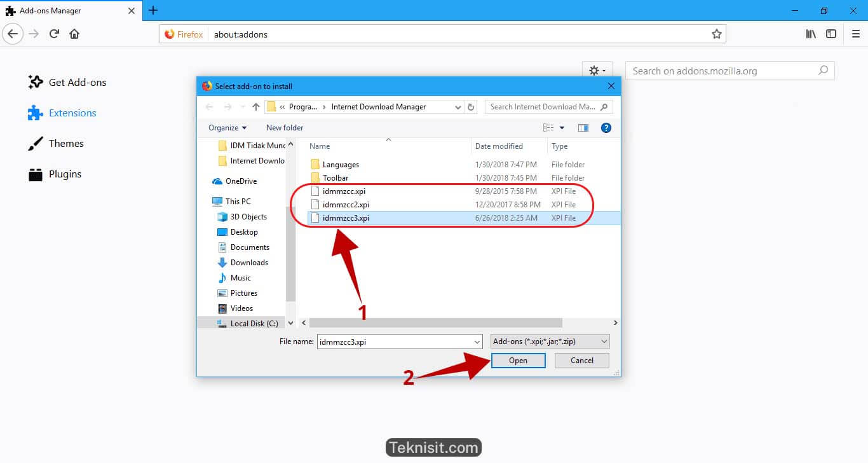
Task: Open Firefox hamburger menu
Action: tap(855, 34)
